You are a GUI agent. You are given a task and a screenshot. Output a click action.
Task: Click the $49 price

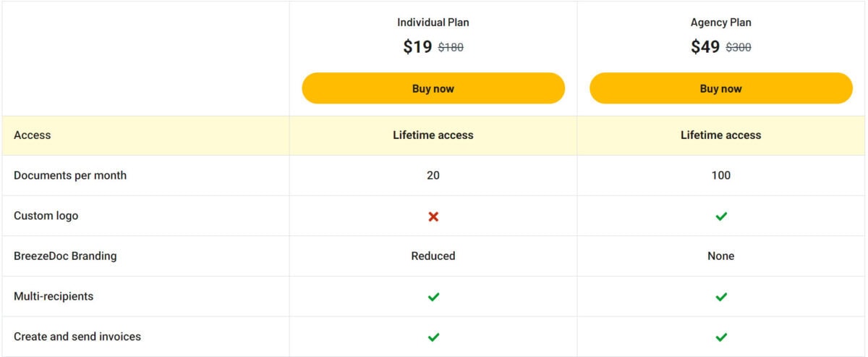click(x=705, y=47)
